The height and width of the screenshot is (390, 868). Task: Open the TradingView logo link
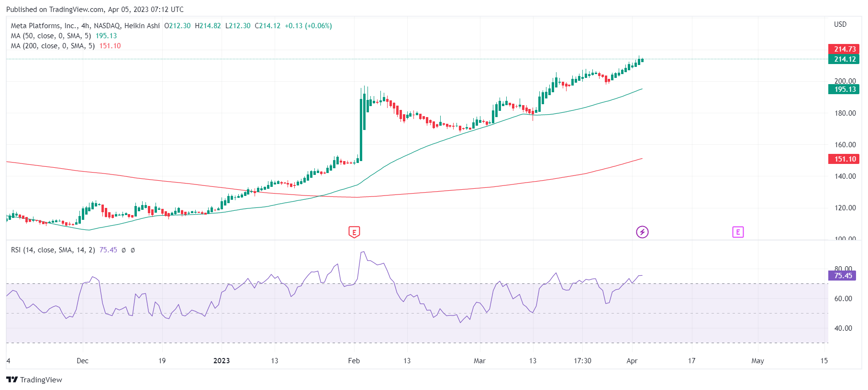34,379
